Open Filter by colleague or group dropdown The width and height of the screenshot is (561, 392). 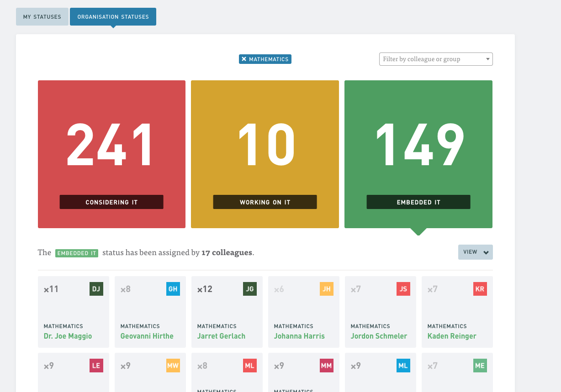(x=436, y=59)
